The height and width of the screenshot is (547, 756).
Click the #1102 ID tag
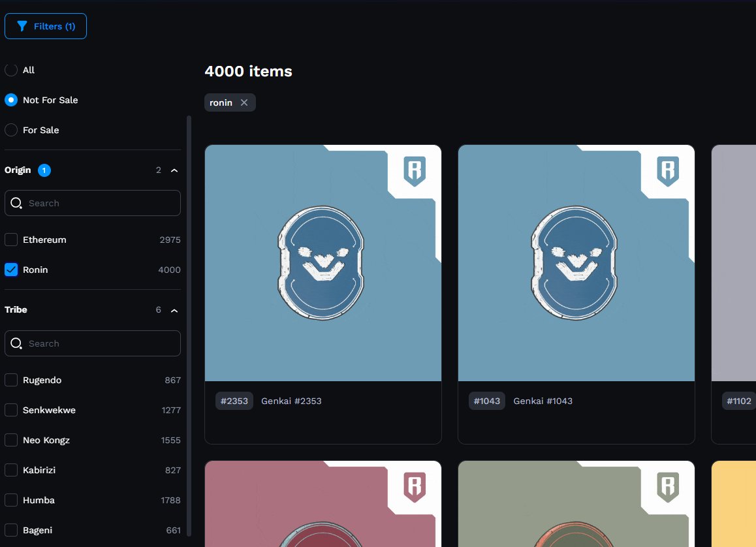738,401
